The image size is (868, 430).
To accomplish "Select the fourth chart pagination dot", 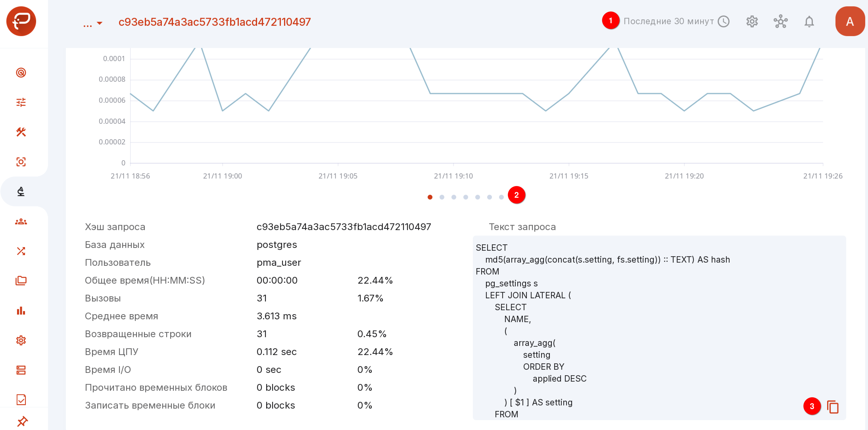I will (466, 197).
